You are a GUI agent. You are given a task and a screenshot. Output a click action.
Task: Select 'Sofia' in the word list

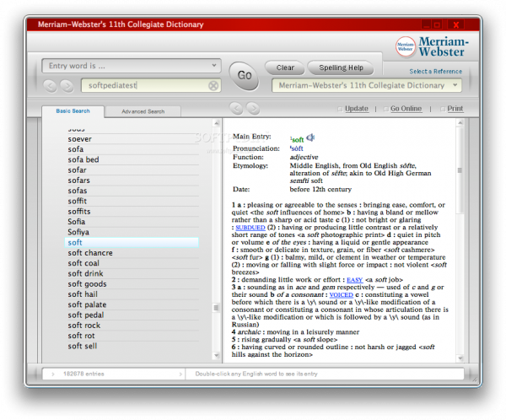pos(132,222)
